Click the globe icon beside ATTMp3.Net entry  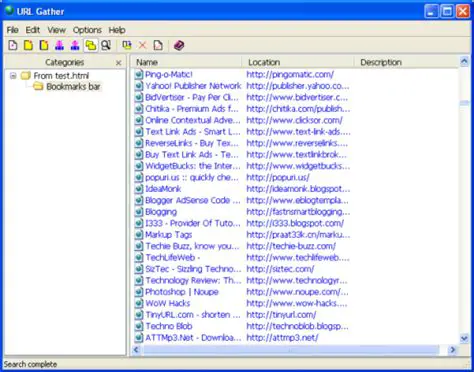139,338
